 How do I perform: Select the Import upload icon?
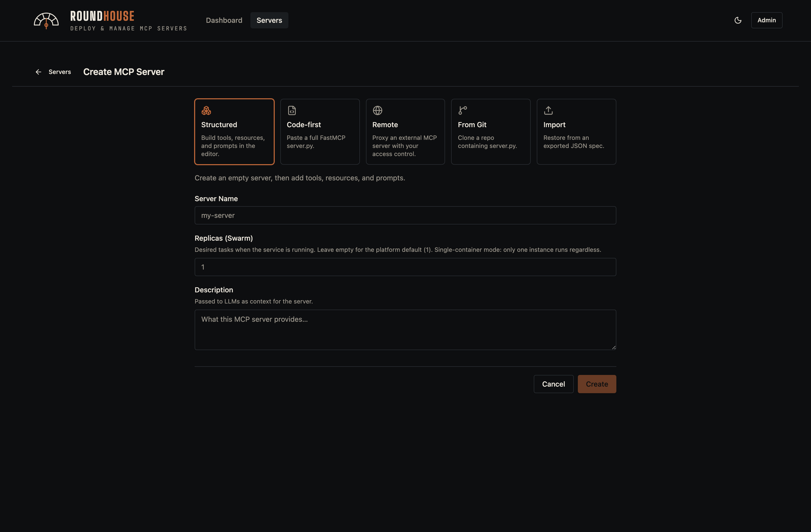(548, 110)
